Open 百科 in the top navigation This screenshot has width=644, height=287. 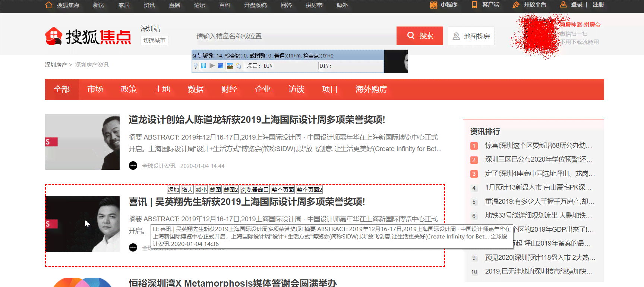tap(225, 5)
